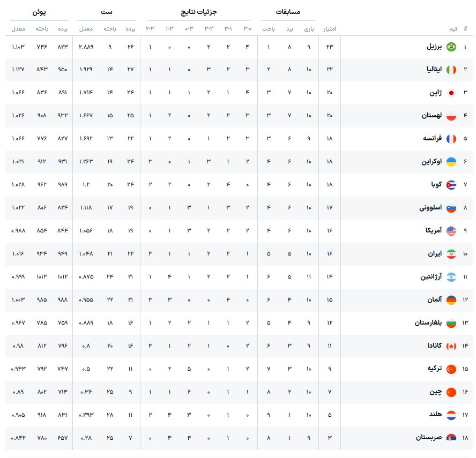The image size is (476, 458).
Task: Click the تیم column header
Action: click(x=453, y=28)
